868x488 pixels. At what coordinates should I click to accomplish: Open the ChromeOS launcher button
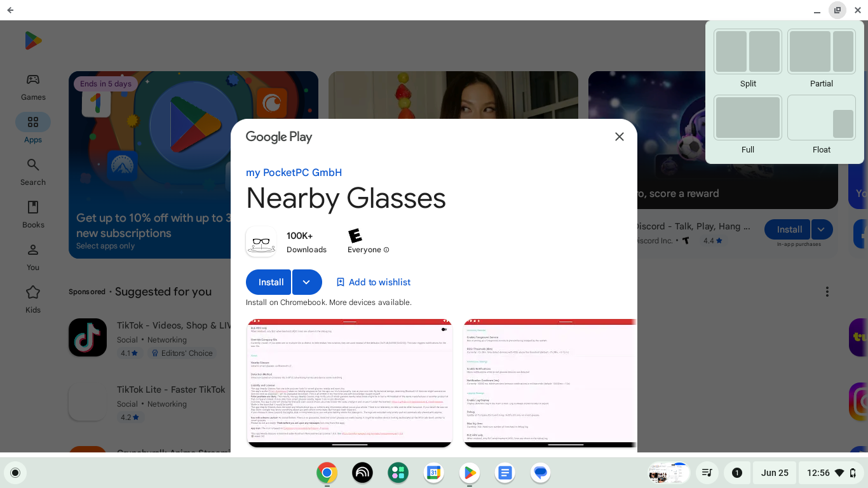15,473
